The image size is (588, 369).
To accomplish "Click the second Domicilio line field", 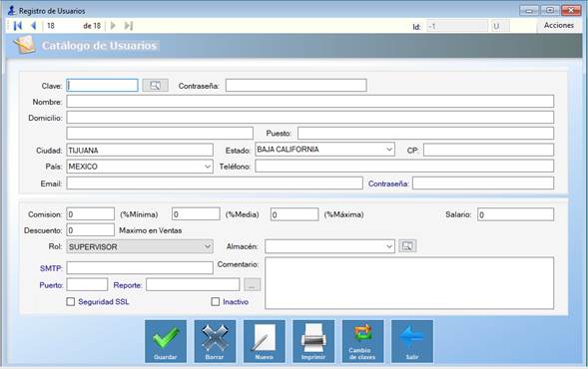I will click(x=160, y=133).
